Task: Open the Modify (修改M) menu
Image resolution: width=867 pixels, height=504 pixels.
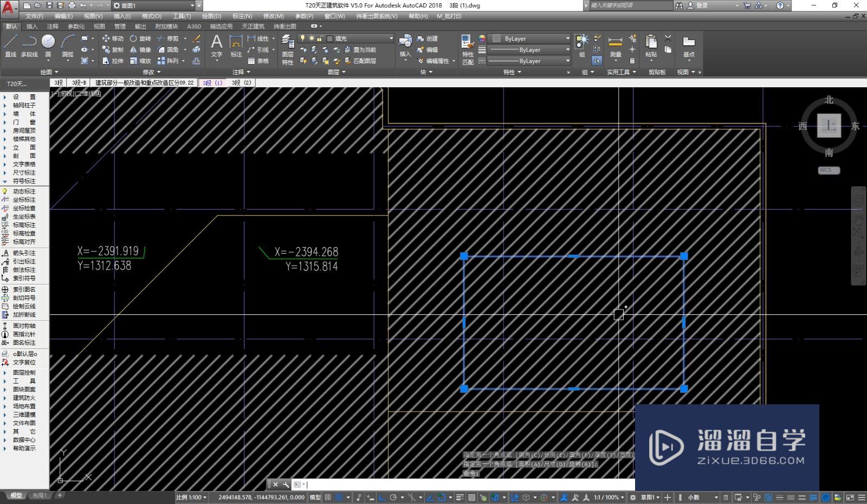Action: point(273,16)
